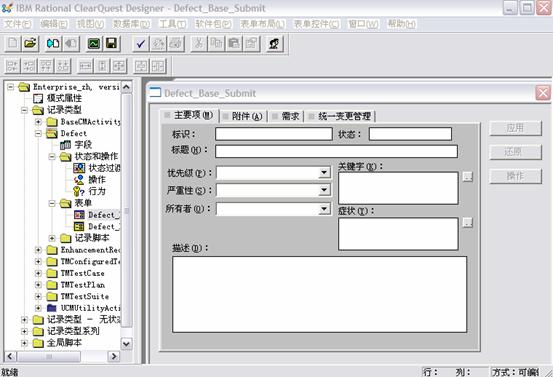553x377 pixels.
Task: Open the 工具 menu
Action: tap(172, 24)
